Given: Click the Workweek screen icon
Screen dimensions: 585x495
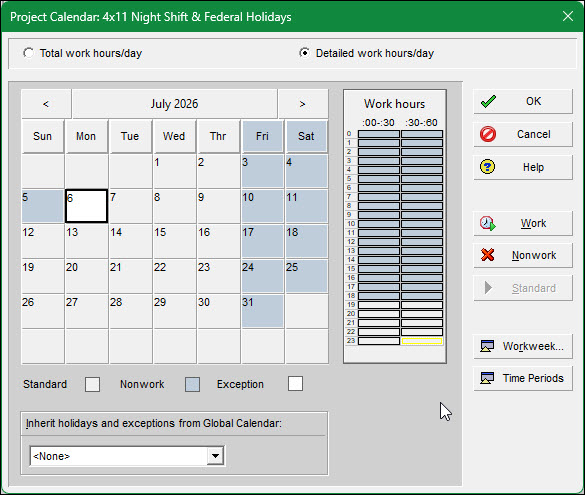Looking at the screenshot, I should pos(487,346).
